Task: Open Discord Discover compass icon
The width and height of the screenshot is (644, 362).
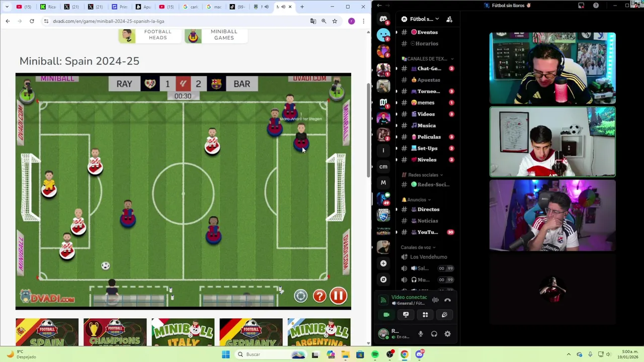Action: 383,280
